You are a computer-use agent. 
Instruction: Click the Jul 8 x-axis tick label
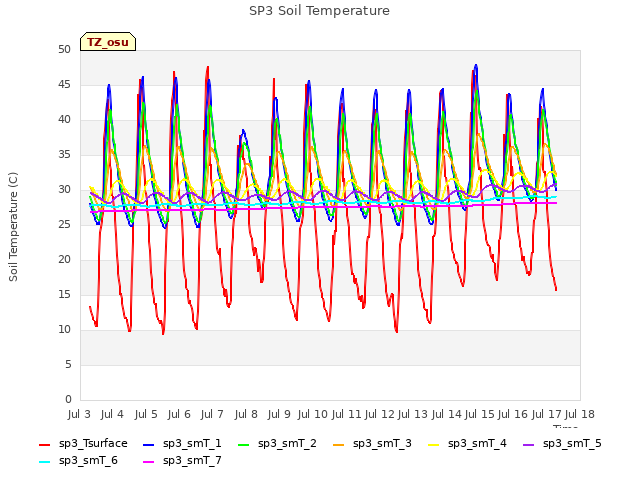246,414
